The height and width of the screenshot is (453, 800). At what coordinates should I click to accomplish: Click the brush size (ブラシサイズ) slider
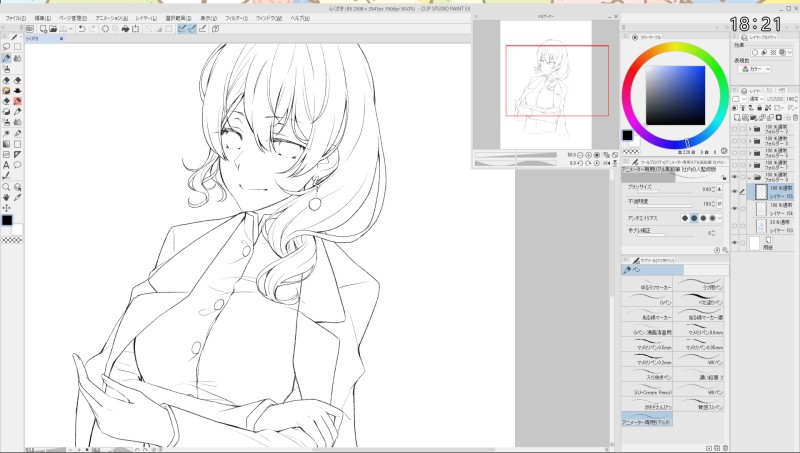(x=665, y=192)
